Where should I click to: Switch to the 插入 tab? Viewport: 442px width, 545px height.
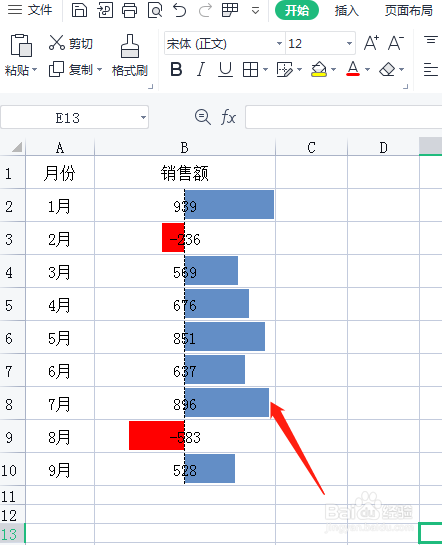point(346,10)
